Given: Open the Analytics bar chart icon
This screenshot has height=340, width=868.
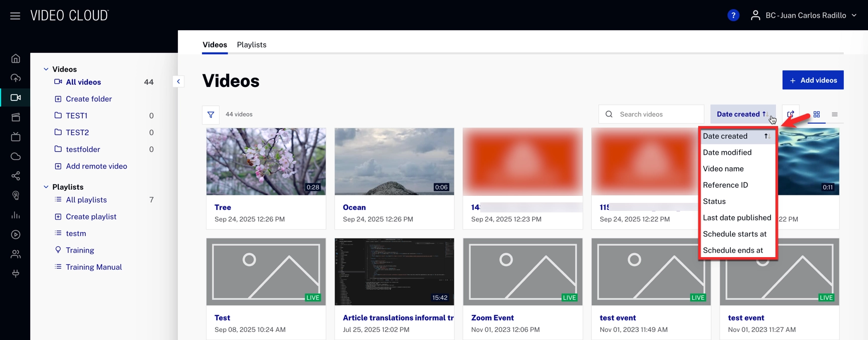Looking at the screenshot, I should point(16,215).
